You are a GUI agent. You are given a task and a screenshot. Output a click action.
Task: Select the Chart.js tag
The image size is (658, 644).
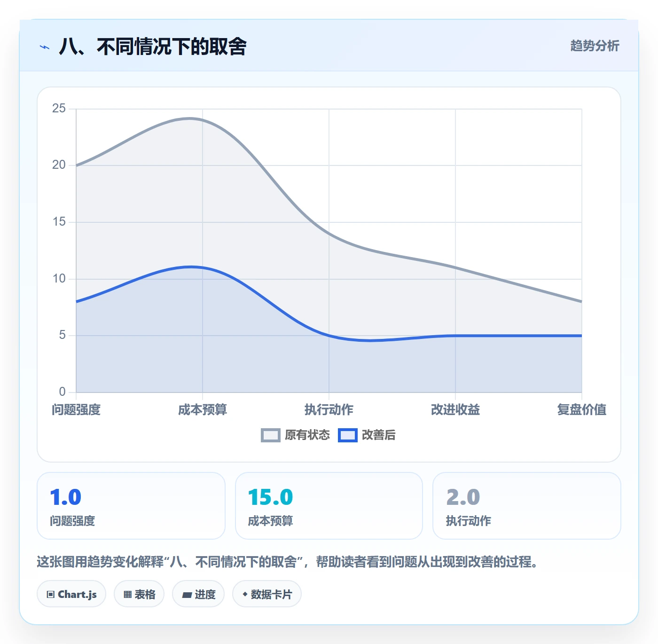click(x=71, y=594)
